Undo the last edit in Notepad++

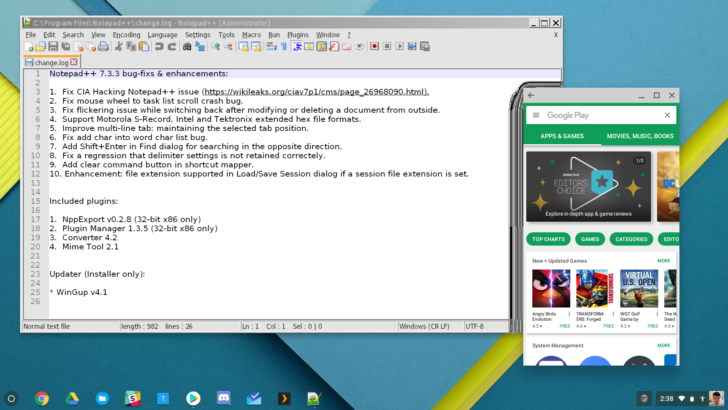click(159, 46)
